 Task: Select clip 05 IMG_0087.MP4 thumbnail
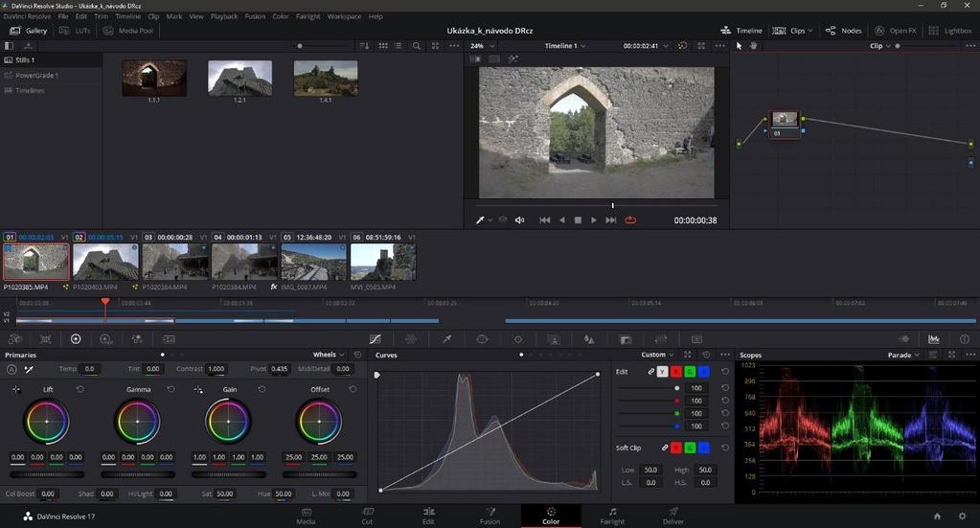point(314,262)
